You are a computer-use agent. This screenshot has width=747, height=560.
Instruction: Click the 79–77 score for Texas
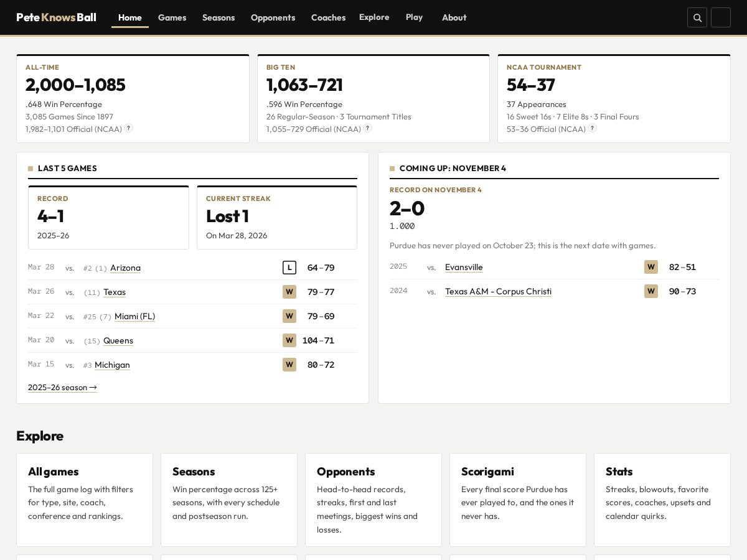coord(321,292)
